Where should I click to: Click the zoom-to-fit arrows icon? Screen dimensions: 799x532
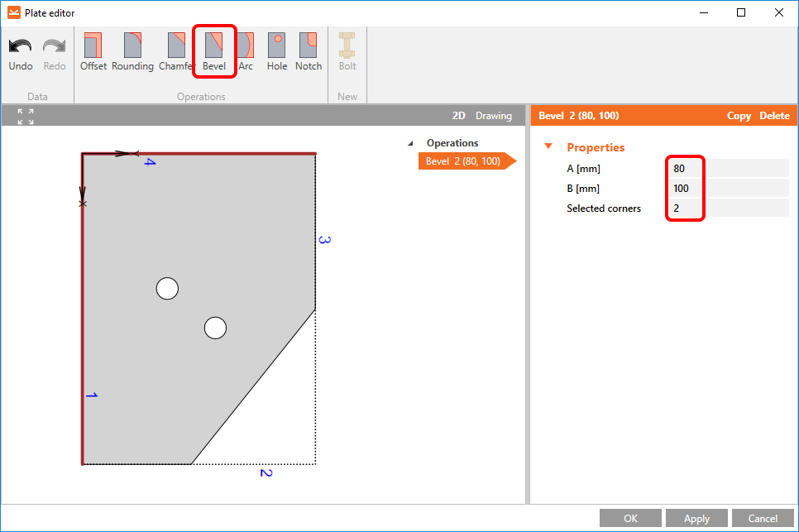26,116
